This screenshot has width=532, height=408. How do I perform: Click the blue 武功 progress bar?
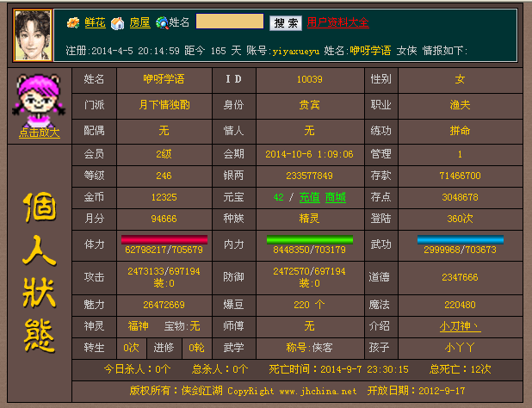click(x=461, y=239)
